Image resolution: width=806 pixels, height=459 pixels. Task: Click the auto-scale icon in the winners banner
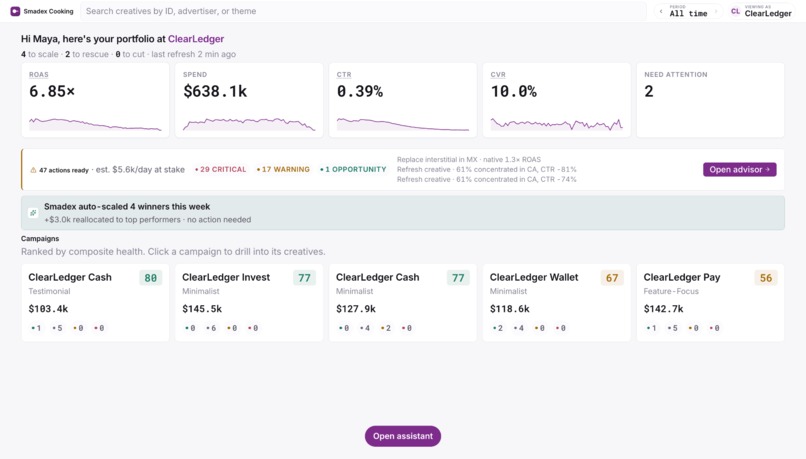[33, 213]
